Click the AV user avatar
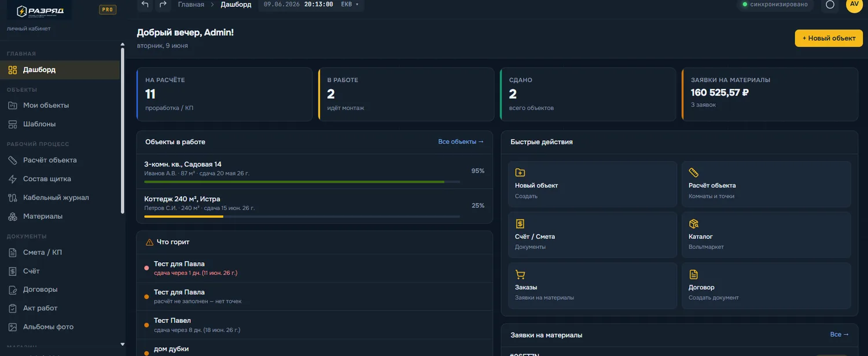 point(854,4)
